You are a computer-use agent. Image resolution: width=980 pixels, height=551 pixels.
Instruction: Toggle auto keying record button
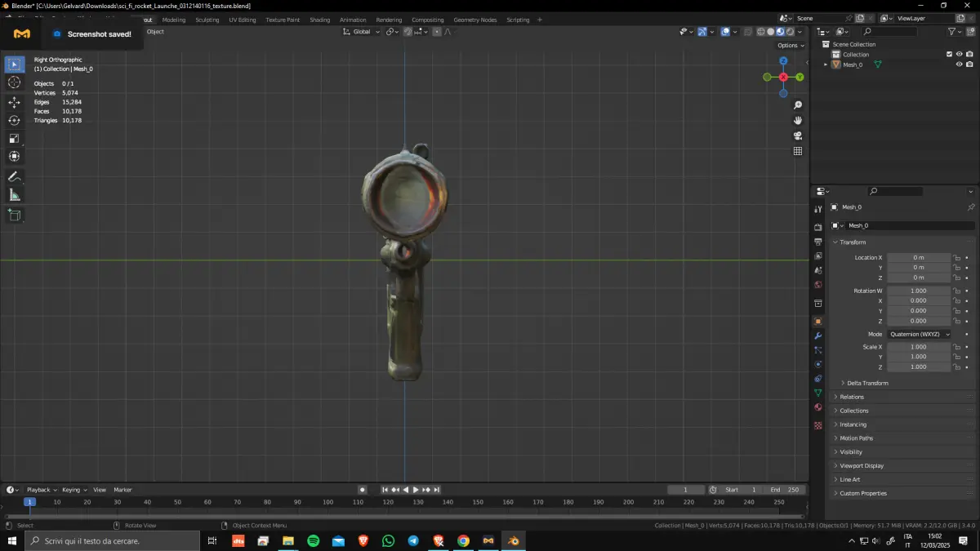click(x=362, y=490)
